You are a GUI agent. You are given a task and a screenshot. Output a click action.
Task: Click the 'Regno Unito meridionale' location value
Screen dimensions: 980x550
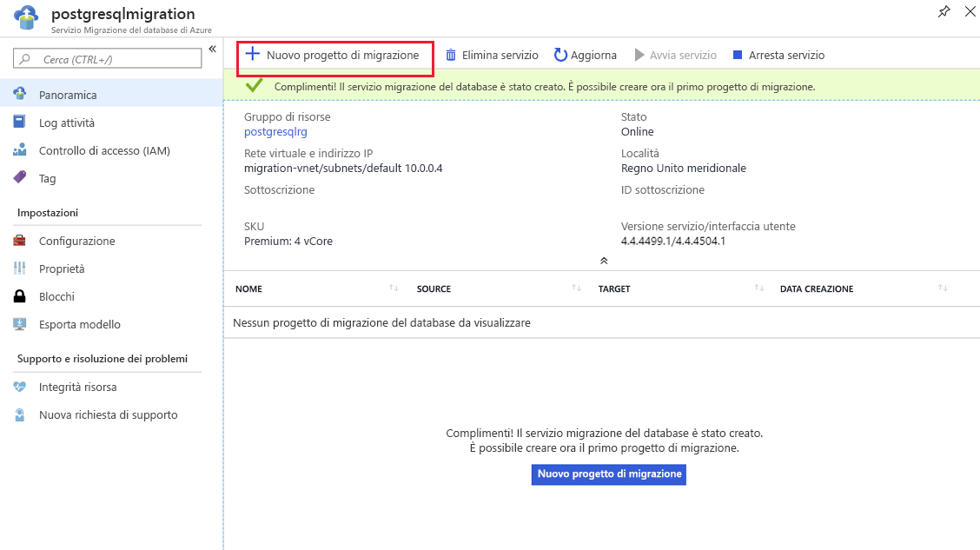tap(684, 168)
